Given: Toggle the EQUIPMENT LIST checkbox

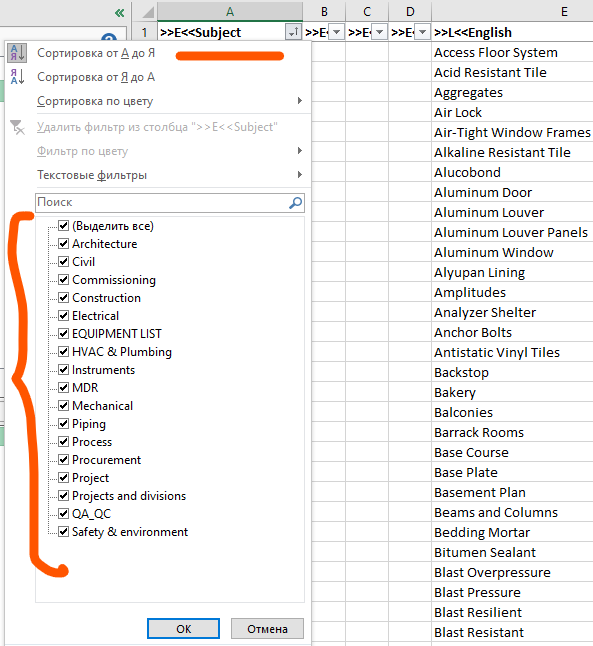Looking at the screenshot, I should click(63, 333).
